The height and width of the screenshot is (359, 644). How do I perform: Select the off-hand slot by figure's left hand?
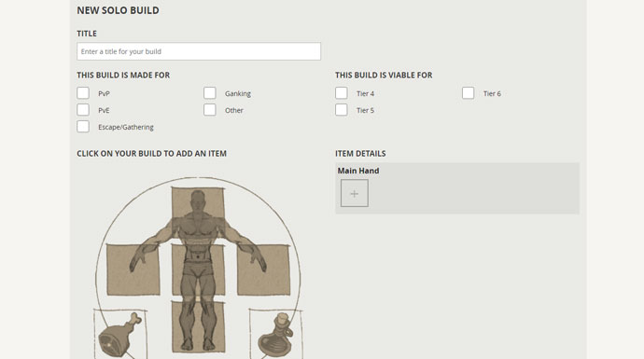coord(264,269)
